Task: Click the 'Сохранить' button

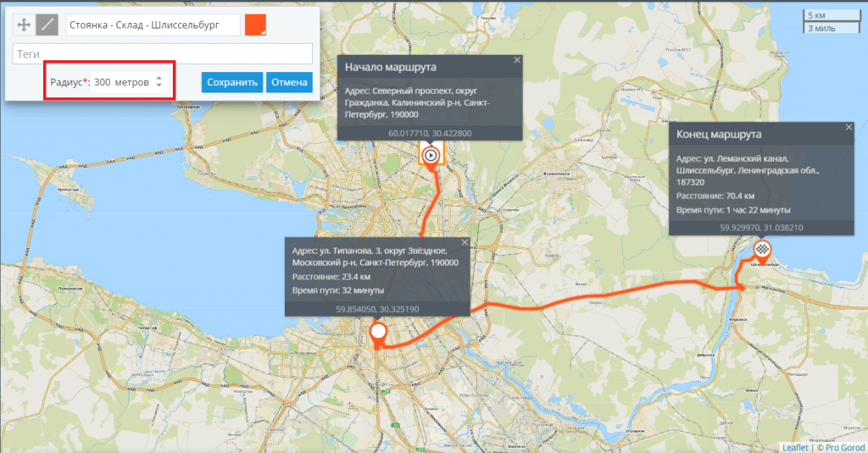Action: (231, 82)
